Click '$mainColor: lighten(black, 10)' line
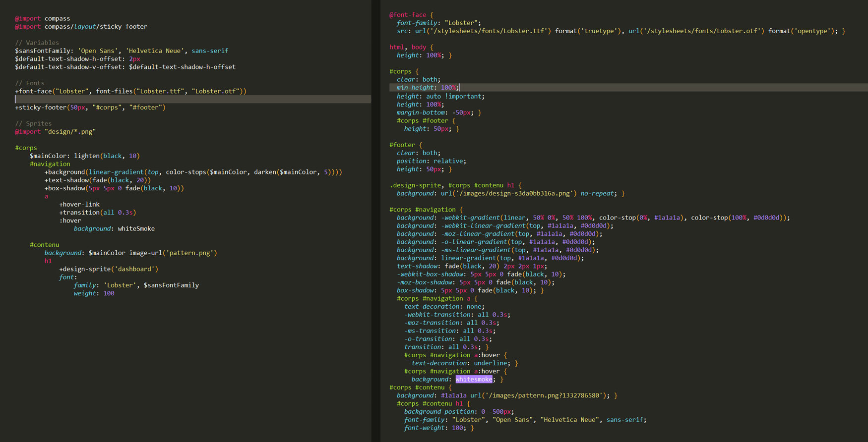 click(x=85, y=156)
